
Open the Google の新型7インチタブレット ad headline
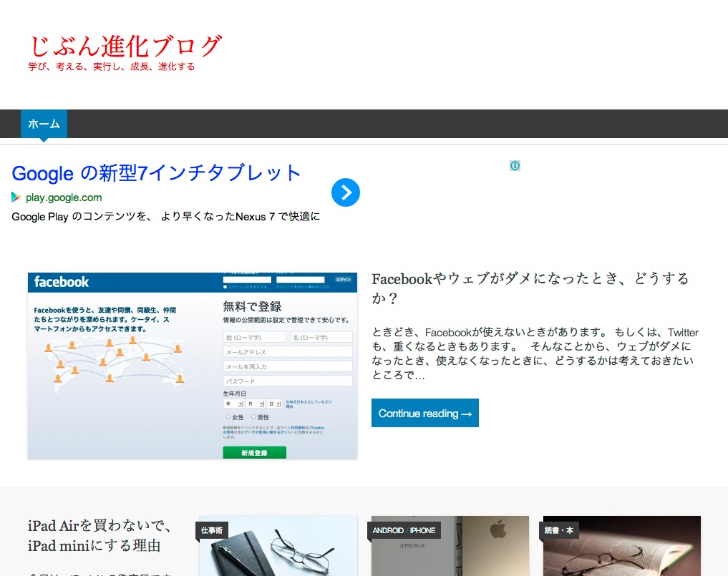coord(157,173)
